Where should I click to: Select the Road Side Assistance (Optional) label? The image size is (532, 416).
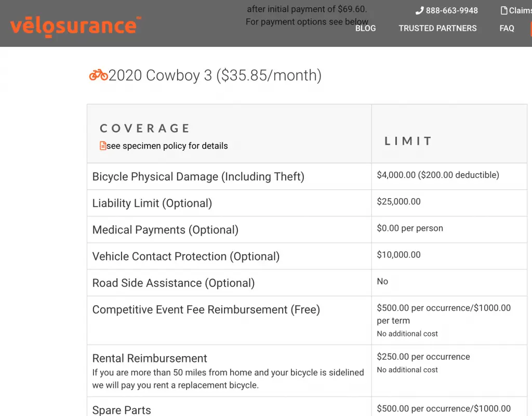pyautogui.click(x=174, y=283)
